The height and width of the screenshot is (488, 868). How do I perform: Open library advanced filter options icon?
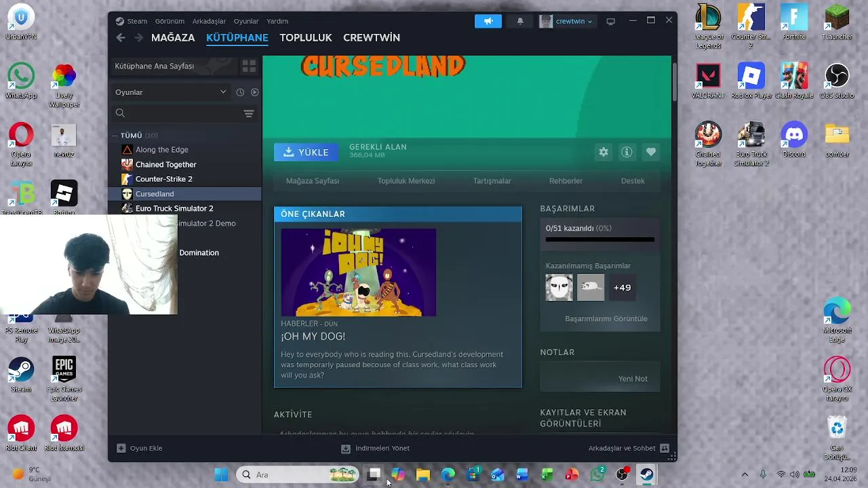click(249, 113)
